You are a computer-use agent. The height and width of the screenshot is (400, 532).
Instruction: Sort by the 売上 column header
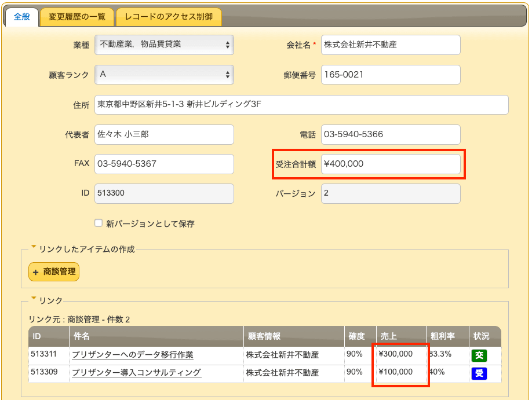[401, 336]
